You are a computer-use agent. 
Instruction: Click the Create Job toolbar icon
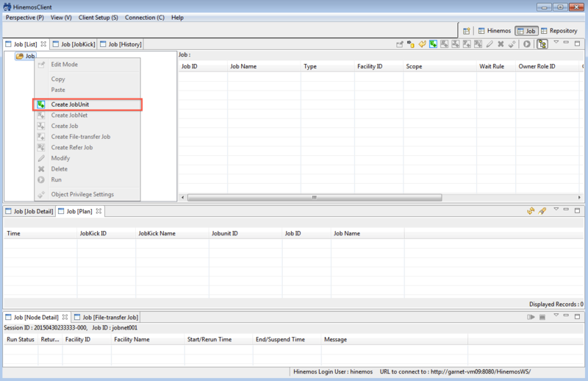point(456,44)
